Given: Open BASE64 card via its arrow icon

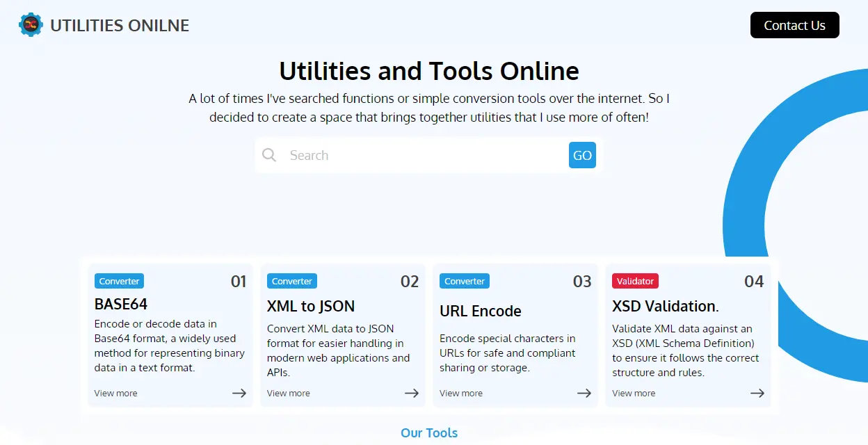Looking at the screenshot, I should [239, 393].
